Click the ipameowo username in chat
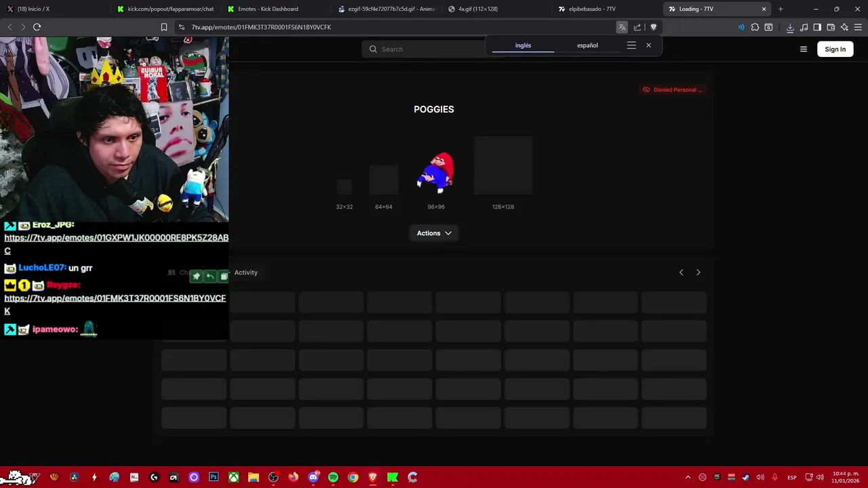 [55, 329]
